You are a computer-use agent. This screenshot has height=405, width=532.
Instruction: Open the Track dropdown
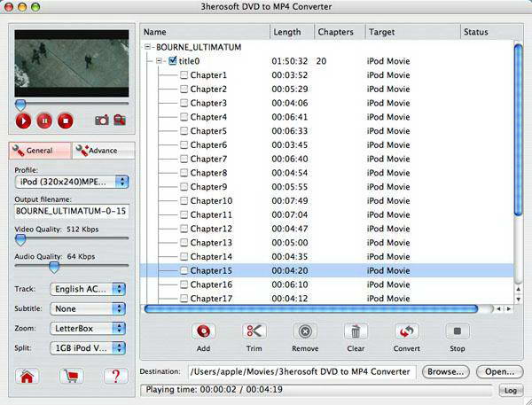coord(88,289)
